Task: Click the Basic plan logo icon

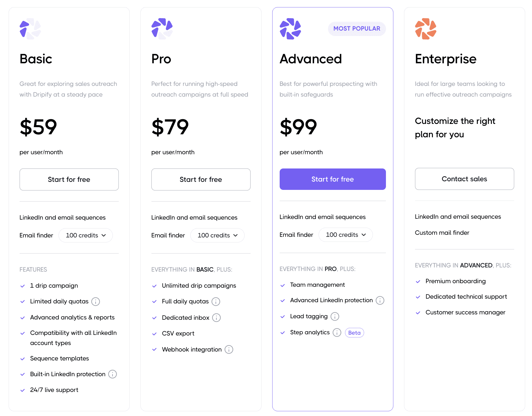Action: tap(30, 29)
